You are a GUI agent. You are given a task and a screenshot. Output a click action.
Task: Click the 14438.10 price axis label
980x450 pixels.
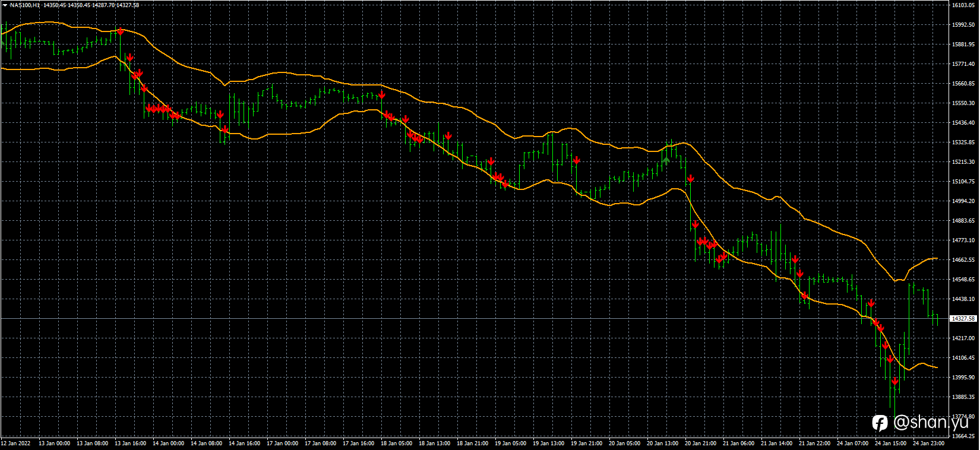(x=963, y=299)
